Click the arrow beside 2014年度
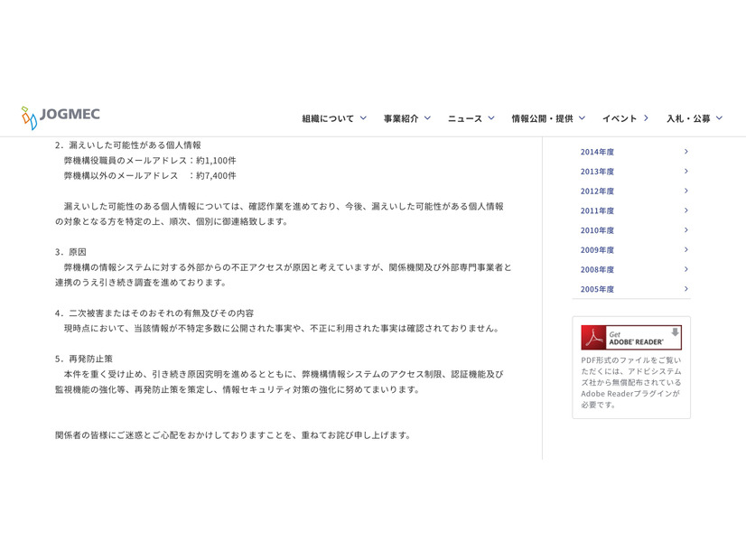The width and height of the screenshot is (746, 560). point(686,152)
